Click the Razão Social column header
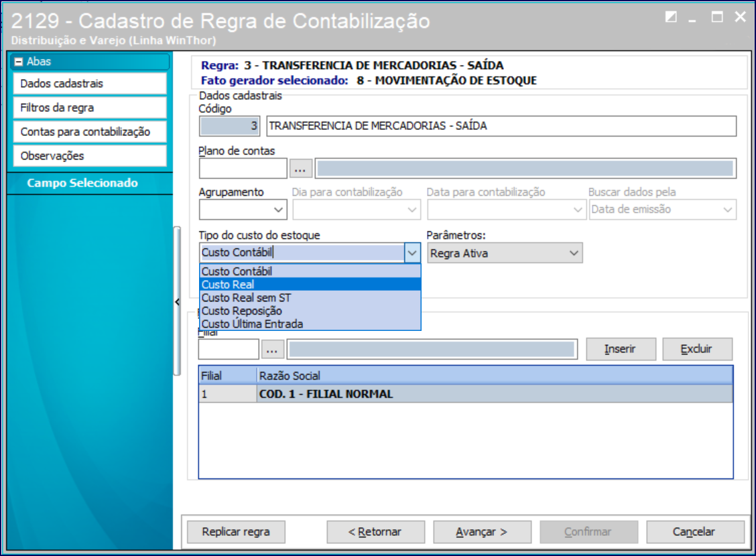756x556 pixels. [x=495, y=375]
